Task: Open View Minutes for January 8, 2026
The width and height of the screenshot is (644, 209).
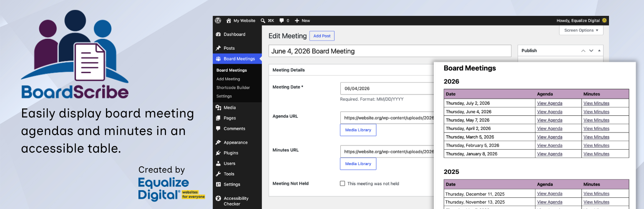Action: coord(596,154)
